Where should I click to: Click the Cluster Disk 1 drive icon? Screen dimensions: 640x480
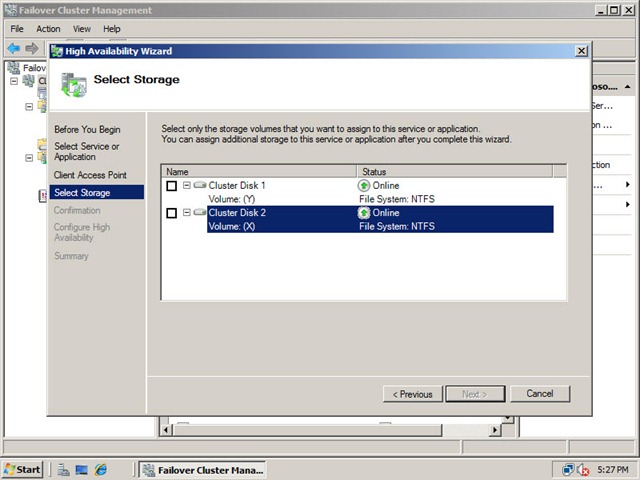200,185
